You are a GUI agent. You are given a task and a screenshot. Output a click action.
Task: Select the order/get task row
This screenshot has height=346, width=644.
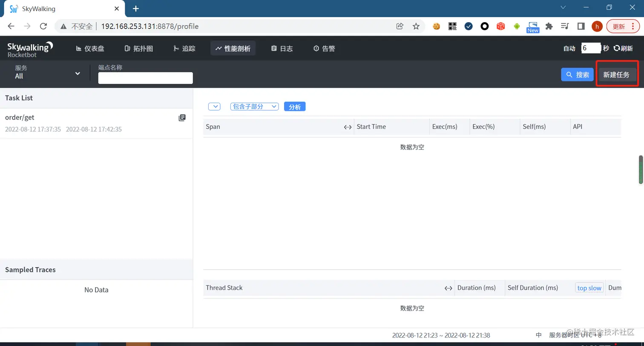96,123
